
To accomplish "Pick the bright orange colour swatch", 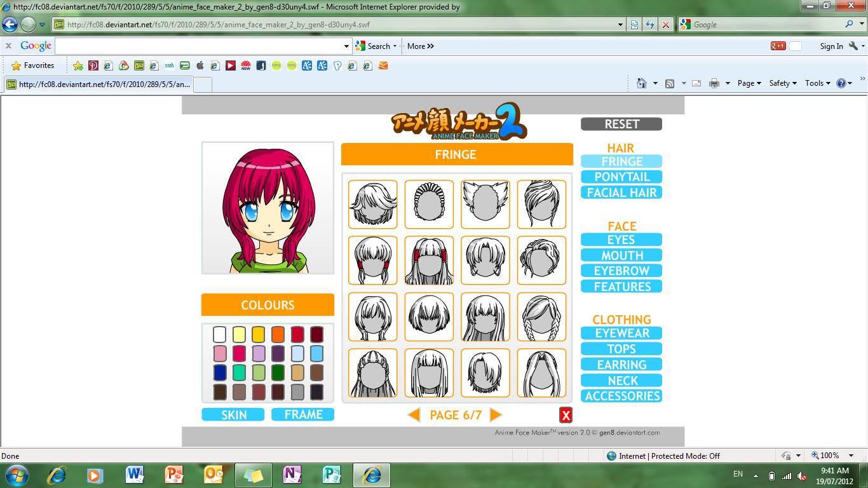I will (278, 334).
